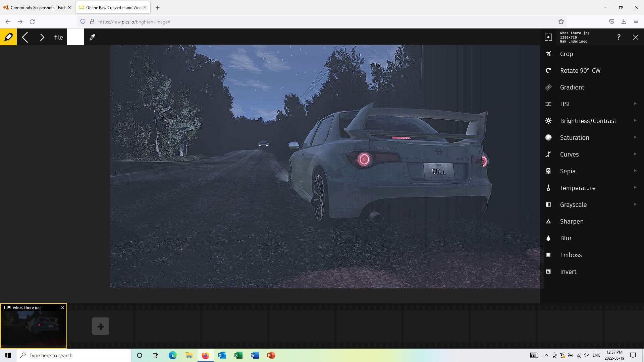Click the Emboss effect icon

[548, 255]
